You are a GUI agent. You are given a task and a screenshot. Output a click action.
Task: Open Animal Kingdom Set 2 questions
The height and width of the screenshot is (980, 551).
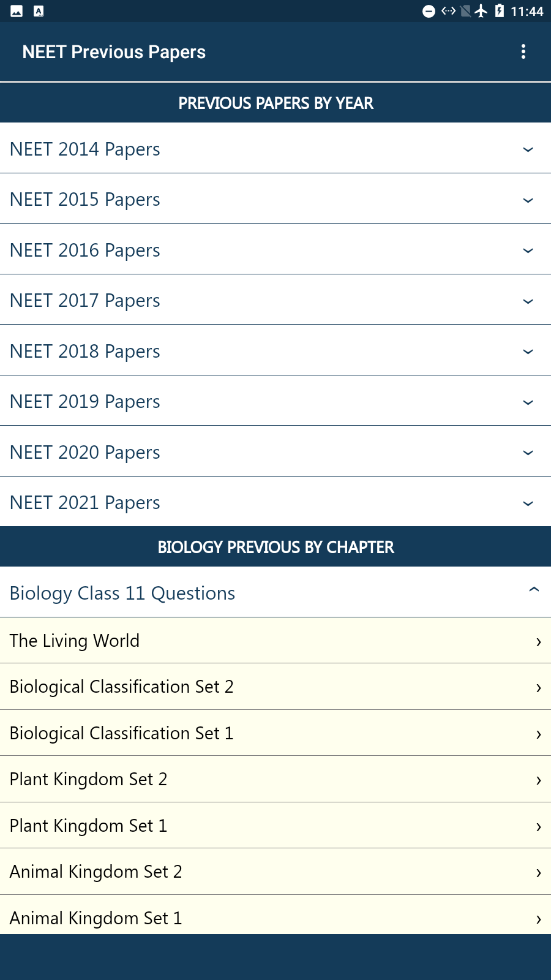point(275,872)
